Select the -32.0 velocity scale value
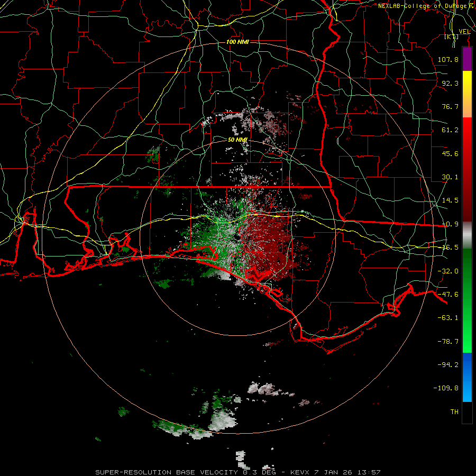 coord(448,271)
